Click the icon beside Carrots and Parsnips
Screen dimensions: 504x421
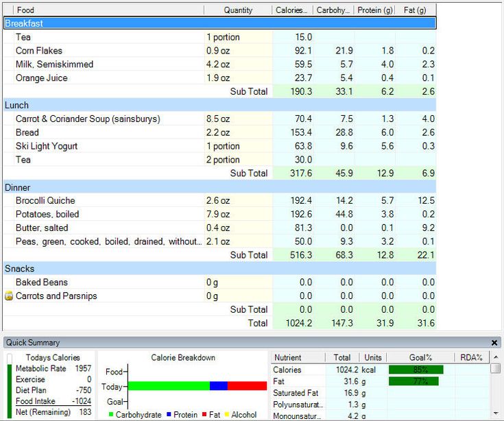pyautogui.click(x=9, y=296)
